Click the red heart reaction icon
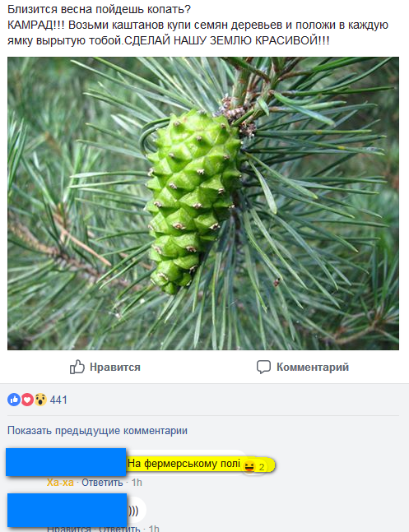 (x=27, y=400)
